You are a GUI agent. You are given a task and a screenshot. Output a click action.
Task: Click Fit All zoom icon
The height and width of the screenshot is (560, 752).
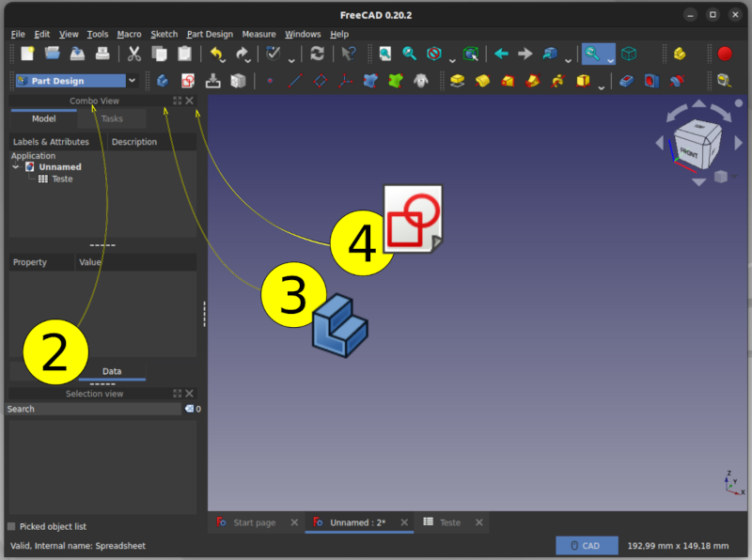coord(385,54)
